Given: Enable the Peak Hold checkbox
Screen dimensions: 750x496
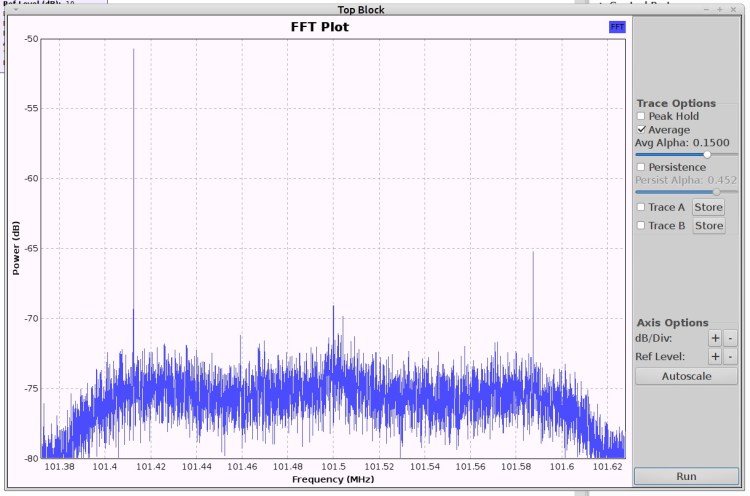Looking at the screenshot, I should [641, 117].
